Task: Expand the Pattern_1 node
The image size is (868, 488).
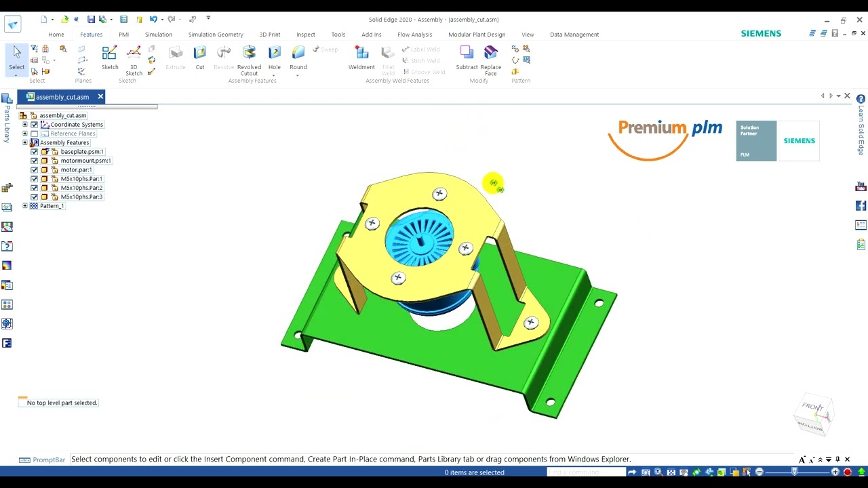Action: pos(25,206)
